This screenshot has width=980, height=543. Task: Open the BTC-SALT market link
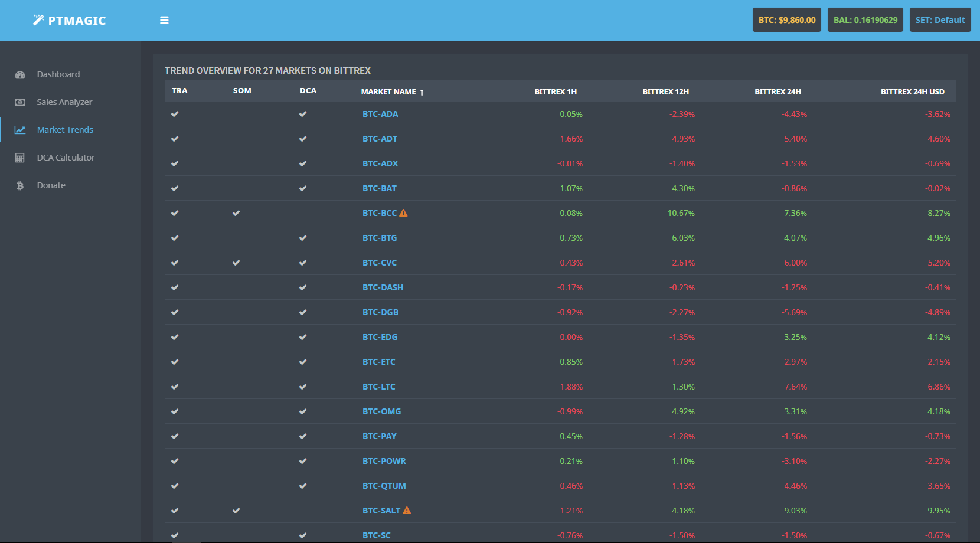pyautogui.click(x=381, y=511)
